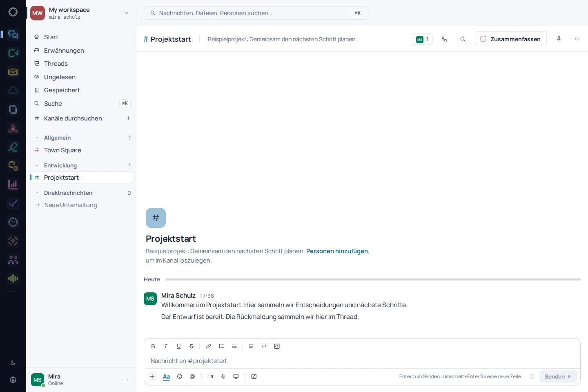Share screen from composer
Screen dimensions: 588x392
236,376
